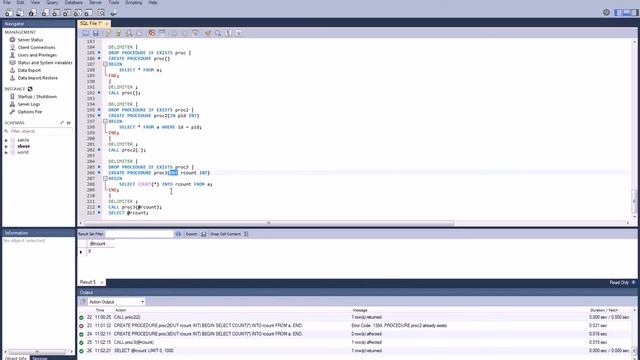640x360 pixels.
Task: Expand the world schema
Action: pyautogui.click(x=6, y=152)
